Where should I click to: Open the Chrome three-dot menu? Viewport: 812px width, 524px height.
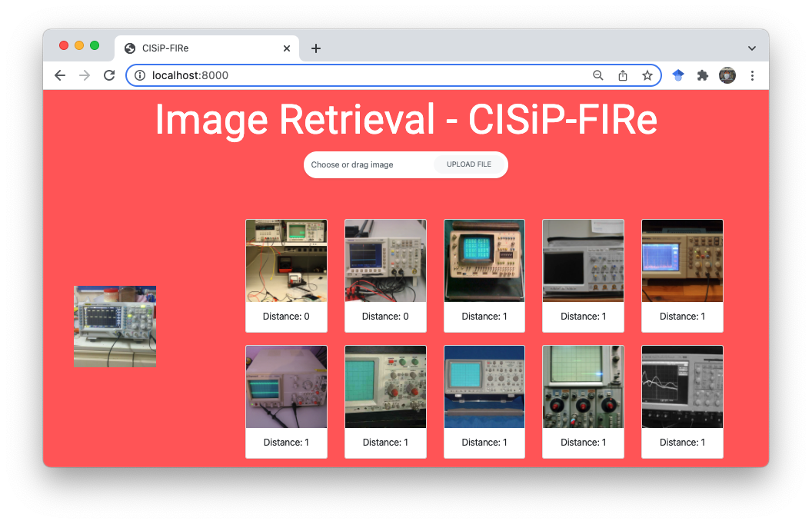tap(752, 75)
